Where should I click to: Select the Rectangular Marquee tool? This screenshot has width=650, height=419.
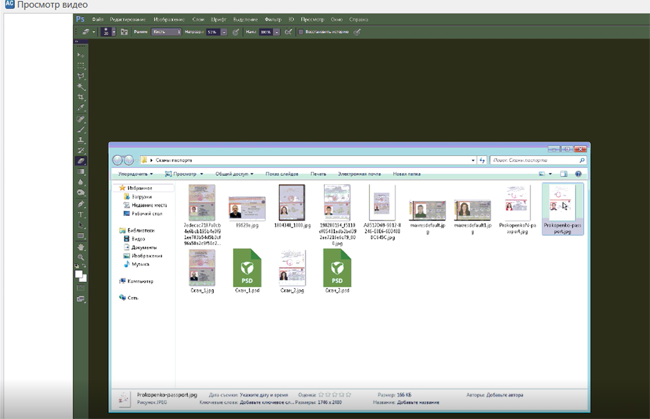80,65
